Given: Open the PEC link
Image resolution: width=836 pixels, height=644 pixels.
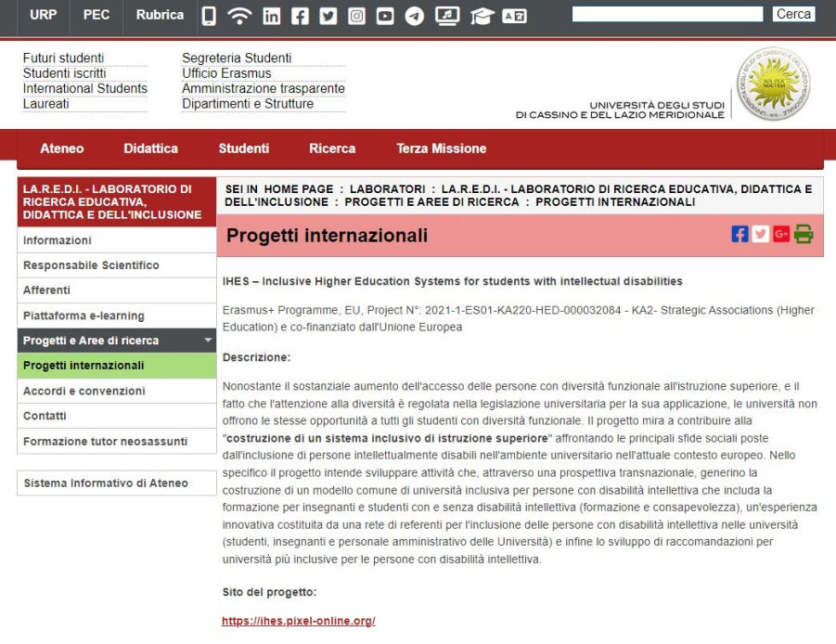Looking at the screenshot, I should coord(96,15).
